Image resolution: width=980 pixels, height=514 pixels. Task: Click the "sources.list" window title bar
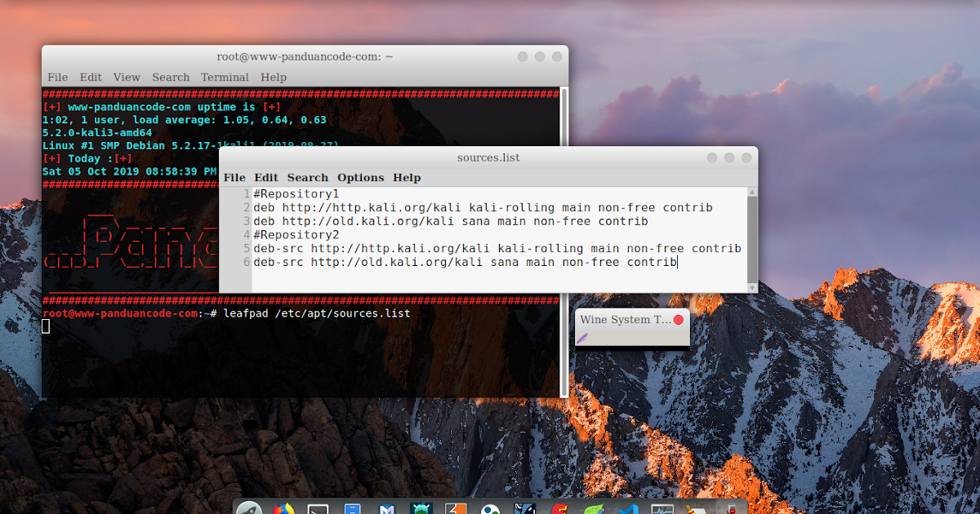pos(488,157)
